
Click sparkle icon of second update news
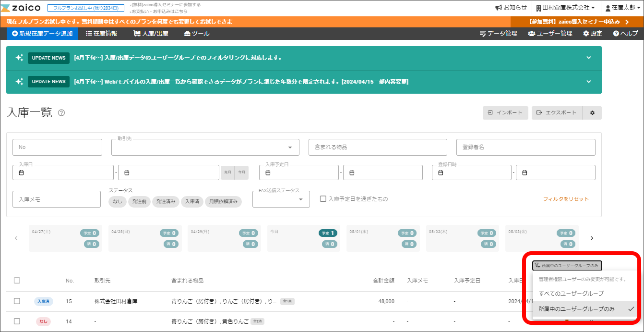(19, 82)
